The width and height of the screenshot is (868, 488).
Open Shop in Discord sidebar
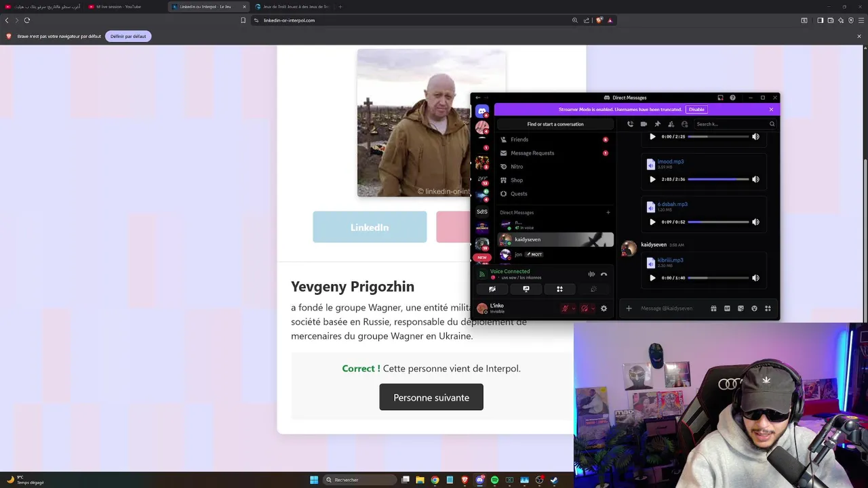tap(555, 180)
